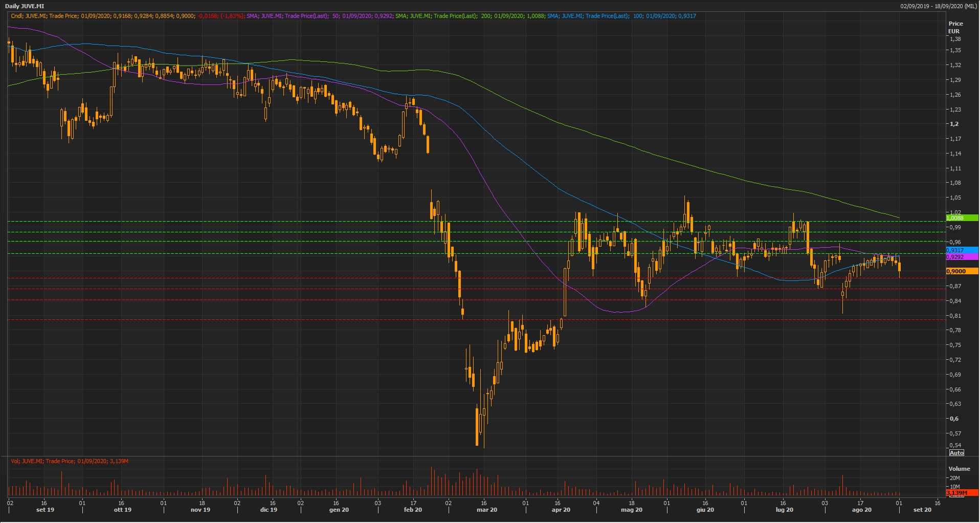The width and height of the screenshot is (980, 523).
Task: Select the blue SMA 100 legend entry
Action: point(621,16)
